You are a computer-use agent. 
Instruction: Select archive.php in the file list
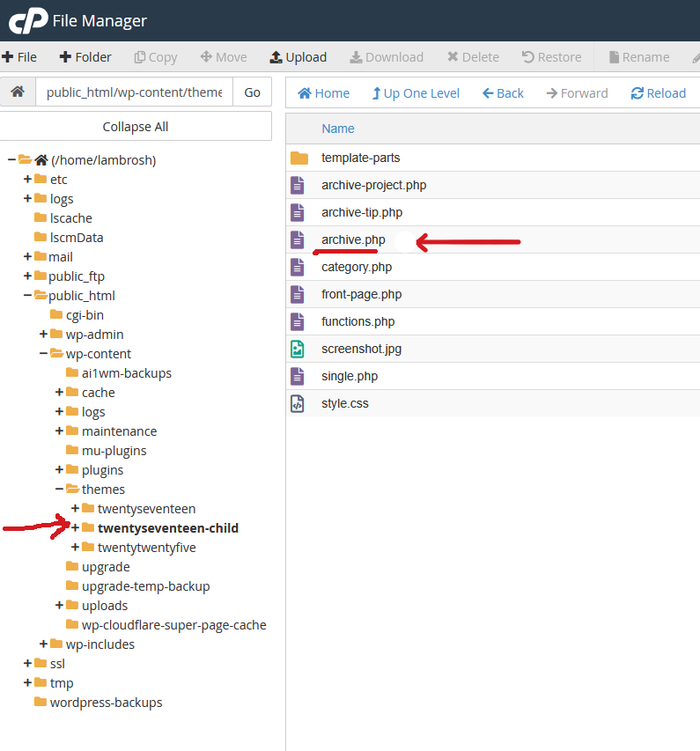point(353,239)
